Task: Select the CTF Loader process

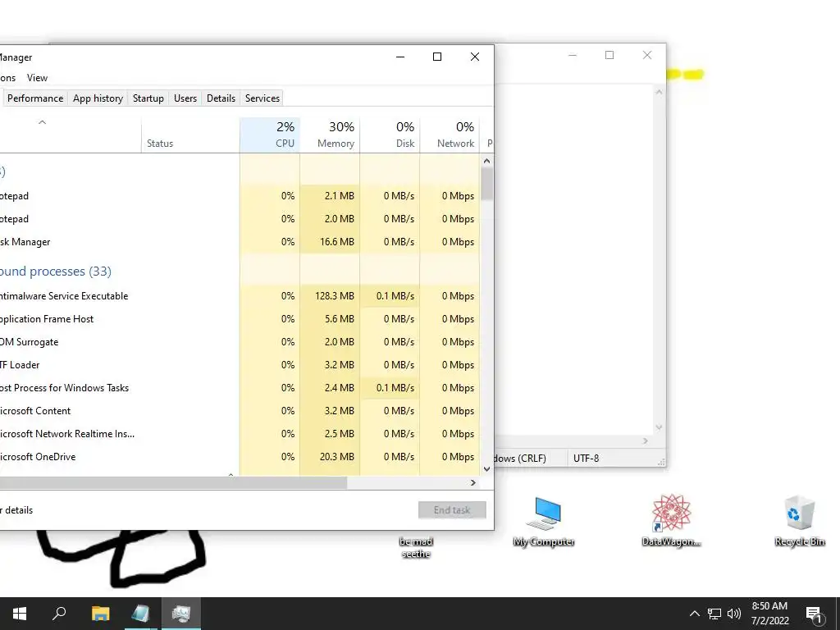Action: coord(240,365)
